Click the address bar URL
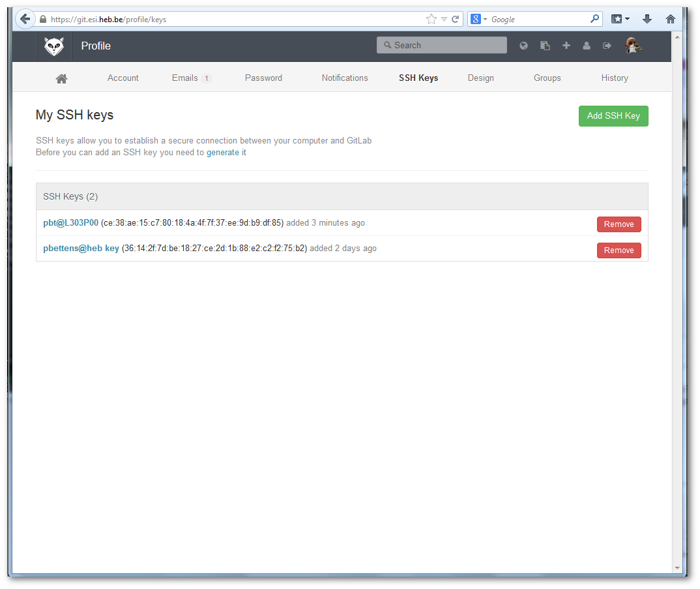Image resolution: width=700 pixels, height=589 pixels. 108,19
